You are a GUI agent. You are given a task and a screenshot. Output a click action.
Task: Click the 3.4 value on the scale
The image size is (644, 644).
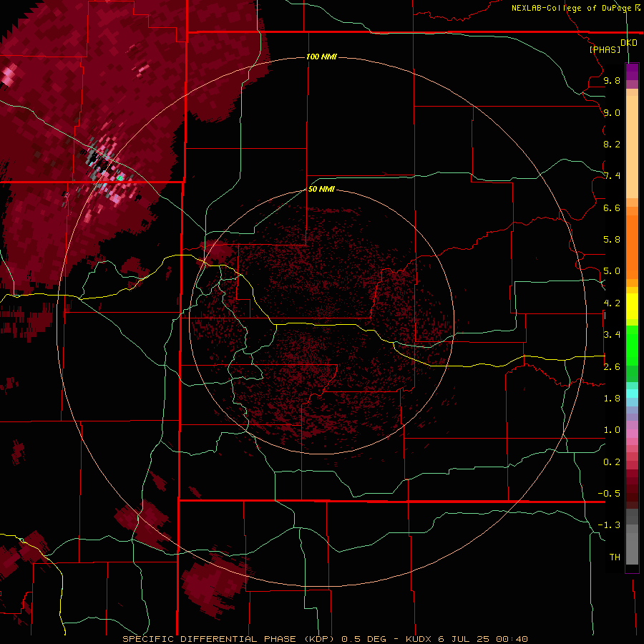[612, 335]
